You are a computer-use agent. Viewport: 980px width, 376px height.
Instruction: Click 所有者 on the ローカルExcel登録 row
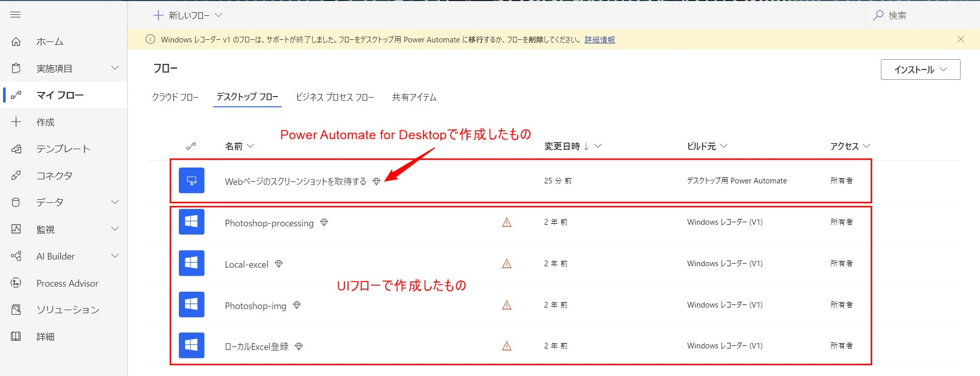tap(842, 346)
